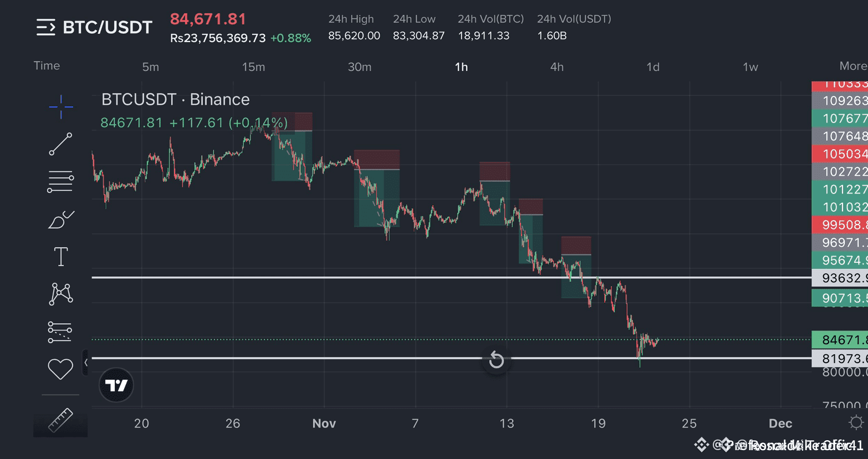Click the BTCUSDT · Binance chart legend
868x459 pixels.
(x=175, y=99)
